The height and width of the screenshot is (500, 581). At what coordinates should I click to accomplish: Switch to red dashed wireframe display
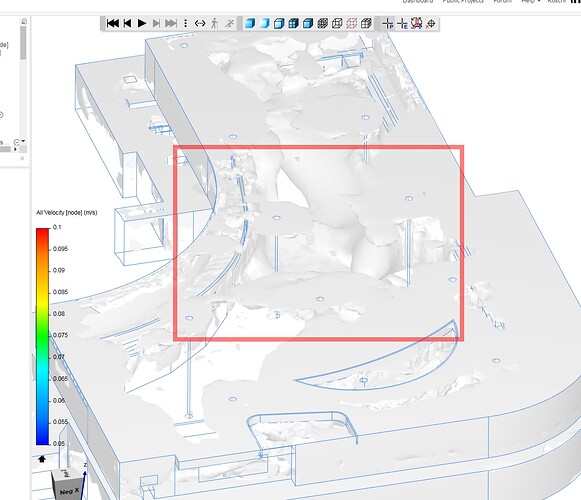click(351, 23)
